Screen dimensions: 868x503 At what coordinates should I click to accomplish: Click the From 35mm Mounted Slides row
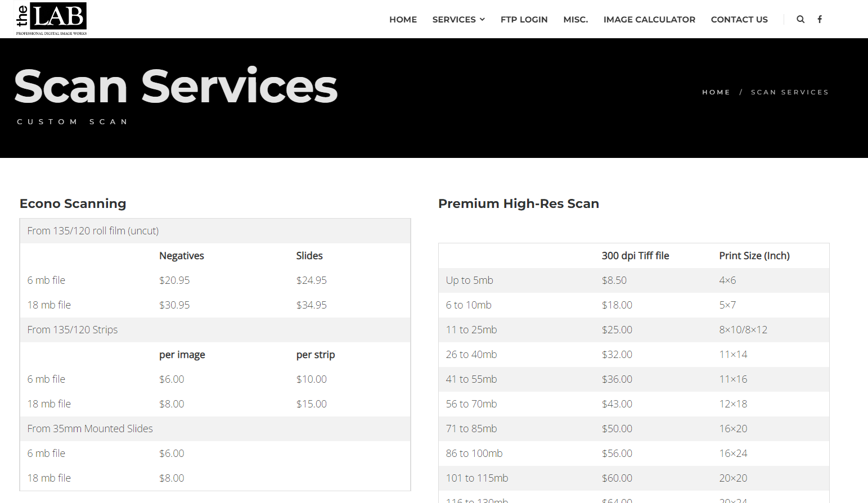(90, 429)
